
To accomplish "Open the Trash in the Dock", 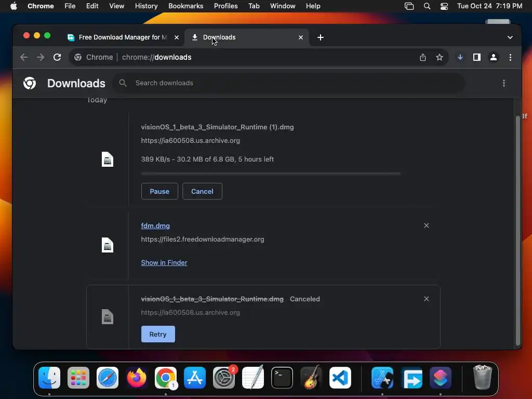I will point(482,377).
